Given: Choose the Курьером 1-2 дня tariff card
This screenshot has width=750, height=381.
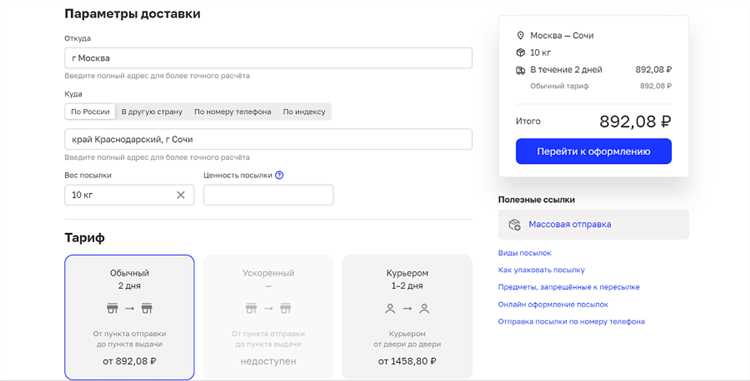Looking at the screenshot, I should [407, 317].
